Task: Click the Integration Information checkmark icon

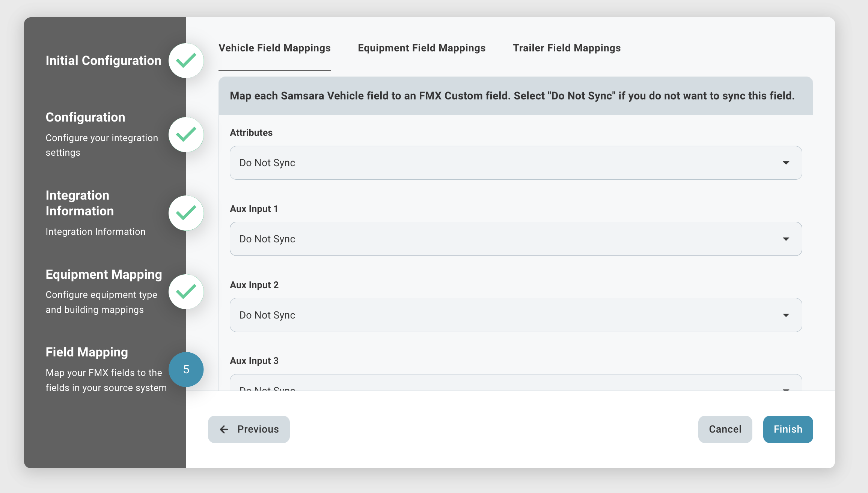Action: click(x=186, y=213)
